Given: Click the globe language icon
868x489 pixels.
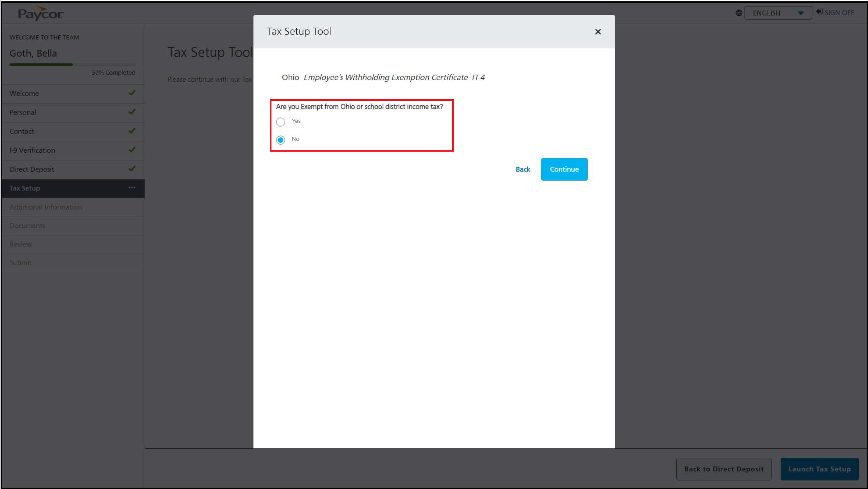Looking at the screenshot, I should click(738, 13).
